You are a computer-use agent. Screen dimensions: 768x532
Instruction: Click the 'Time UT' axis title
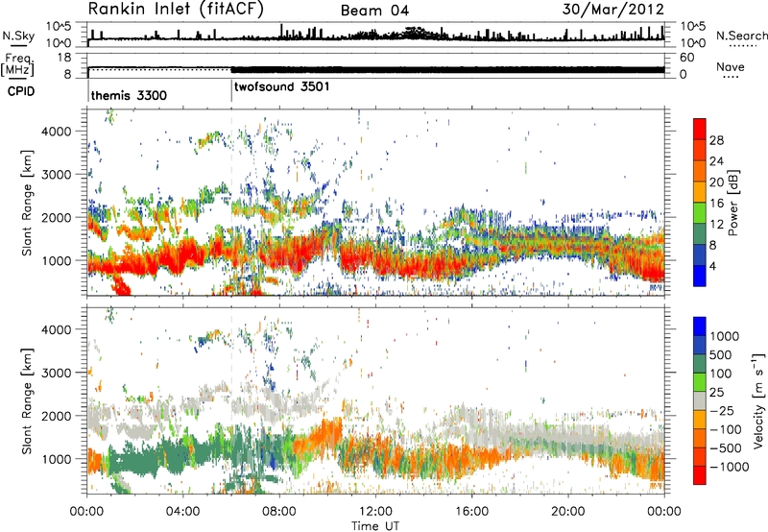click(375, 525)
